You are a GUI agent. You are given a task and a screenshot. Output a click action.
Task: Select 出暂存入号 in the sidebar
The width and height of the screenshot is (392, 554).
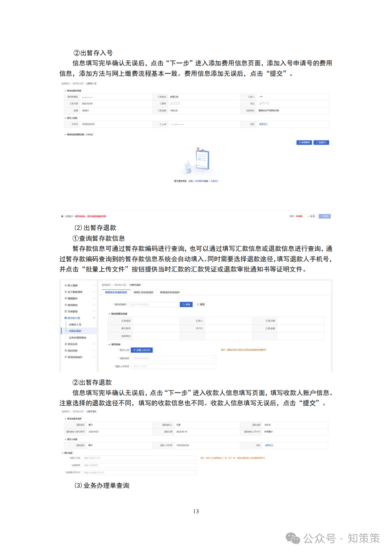pyautogui.click(x=75, y=325)
